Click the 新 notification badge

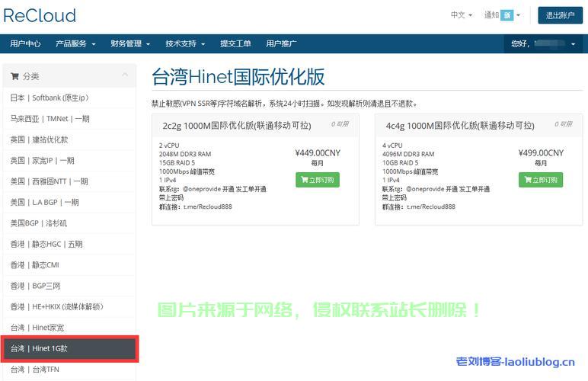point(507,15)
